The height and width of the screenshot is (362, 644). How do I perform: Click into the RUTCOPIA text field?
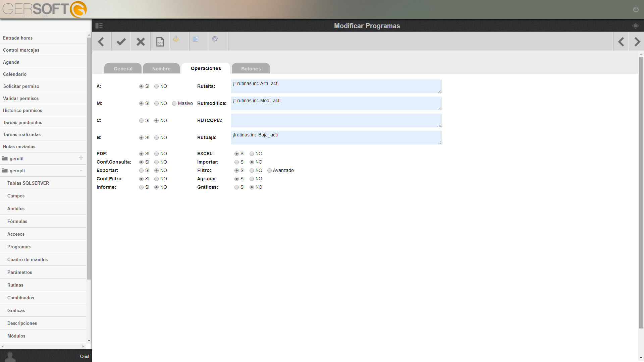tap(336, 120)
